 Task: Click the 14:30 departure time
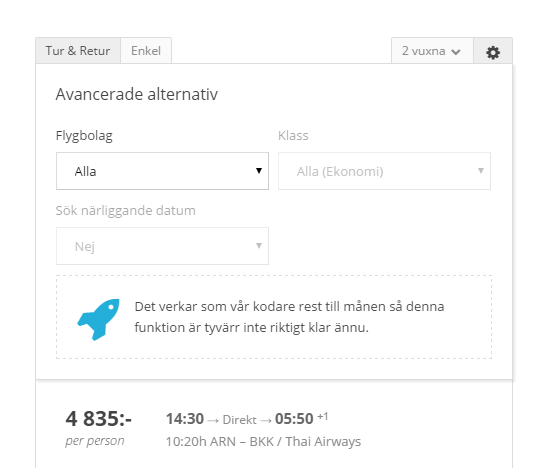point(185,419)
